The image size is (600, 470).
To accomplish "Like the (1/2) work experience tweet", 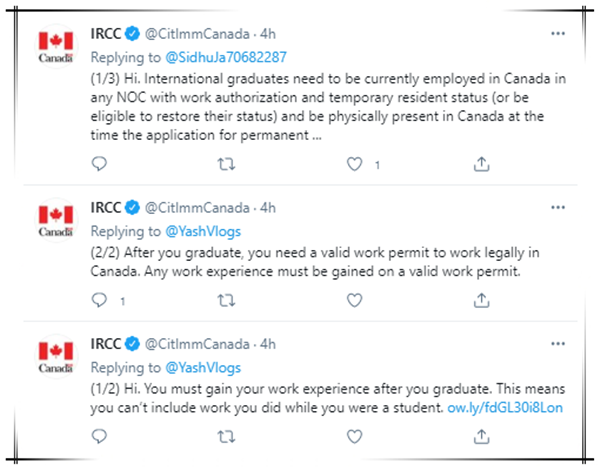I will 354,437.
